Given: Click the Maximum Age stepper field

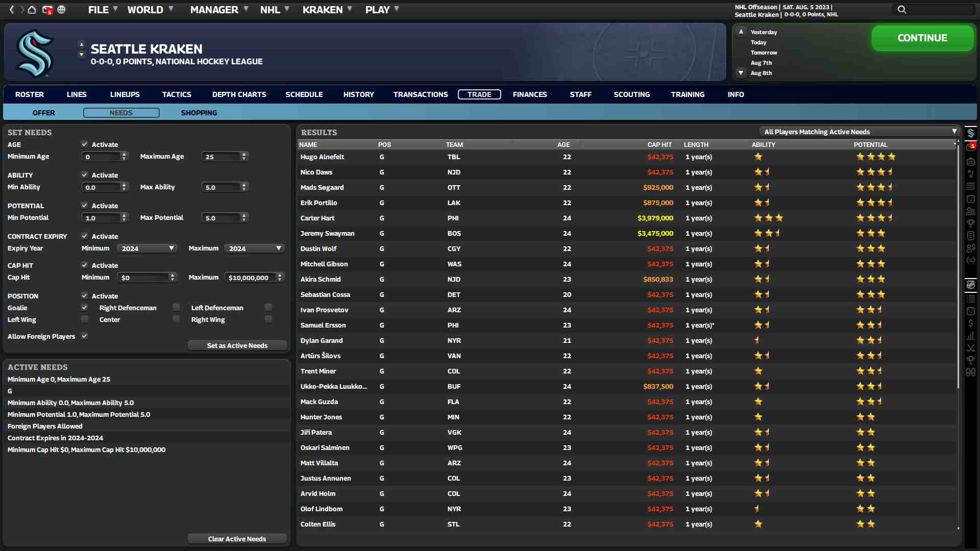Looking at the screenshot, I should click(x=222, y=157).
